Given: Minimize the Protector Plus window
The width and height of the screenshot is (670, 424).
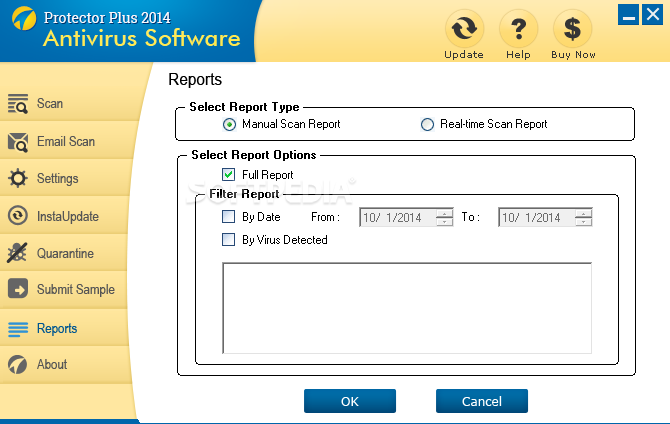Looking at the screenshot, I should pyautogui.click(x=628, y=15).
